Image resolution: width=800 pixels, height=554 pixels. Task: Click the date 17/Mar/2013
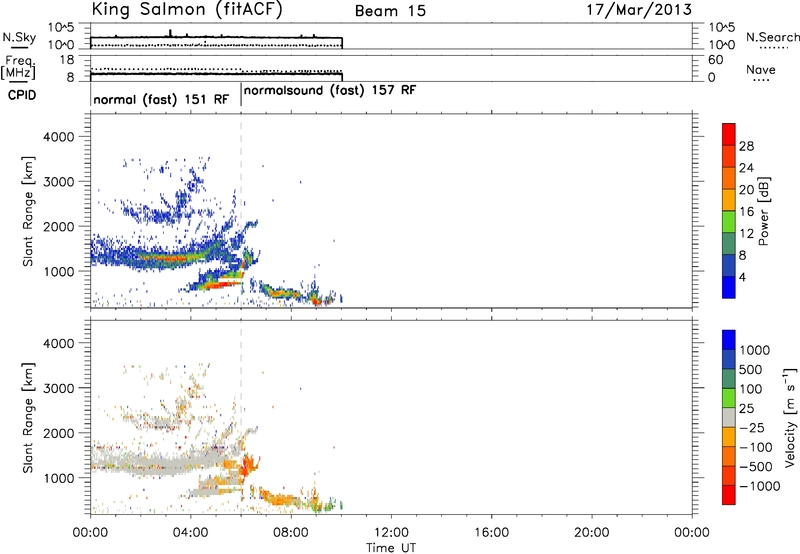(639, 10)
